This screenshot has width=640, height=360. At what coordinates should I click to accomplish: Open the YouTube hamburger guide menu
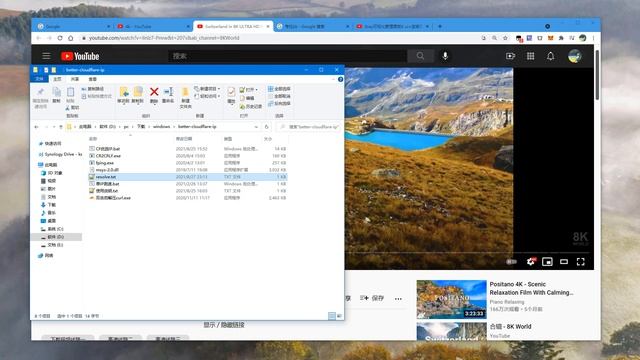(46, 56)
